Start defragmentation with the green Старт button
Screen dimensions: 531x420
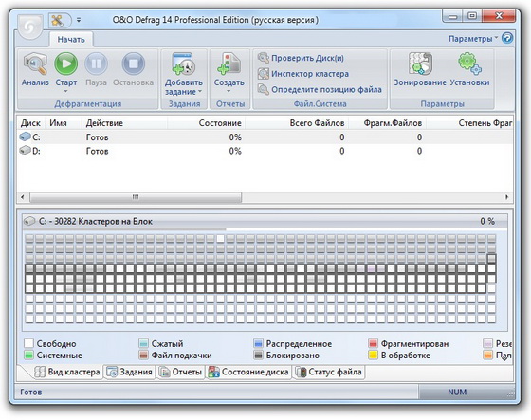pos(66,64)
